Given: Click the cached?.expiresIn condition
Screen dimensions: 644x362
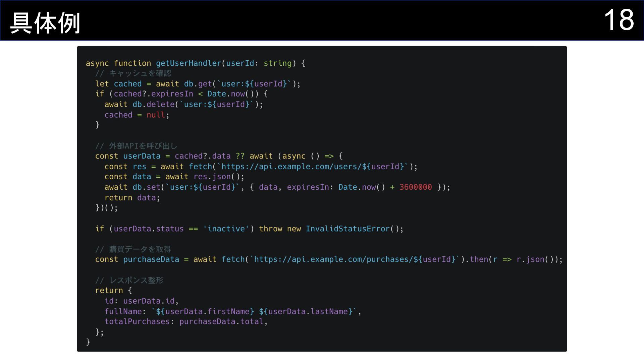Looking at the screenshot, I should 153,94.
